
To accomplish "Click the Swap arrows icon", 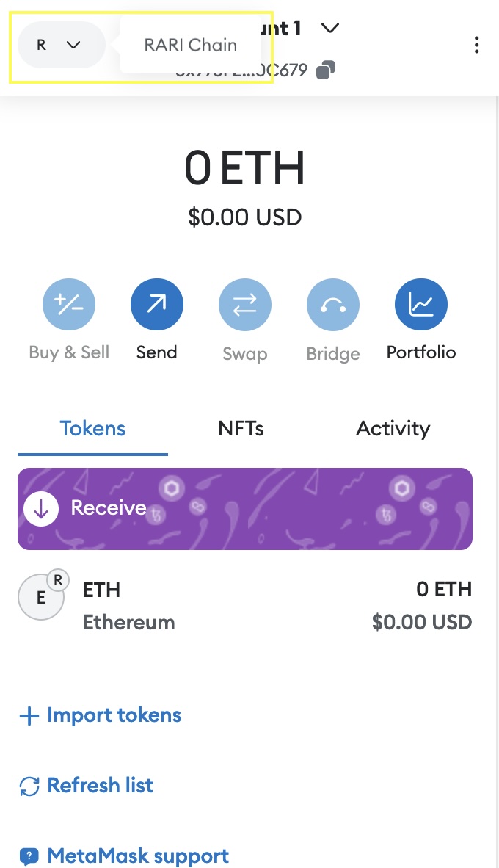I will tap(245, 304).
